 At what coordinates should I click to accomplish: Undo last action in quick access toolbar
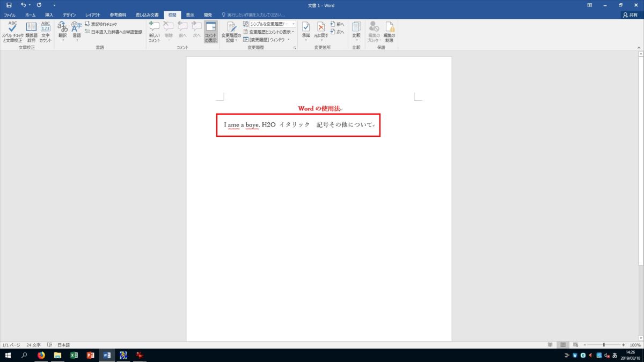coord(23,5)
